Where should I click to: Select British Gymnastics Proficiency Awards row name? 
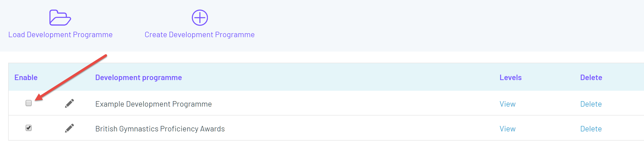[160, 128]
